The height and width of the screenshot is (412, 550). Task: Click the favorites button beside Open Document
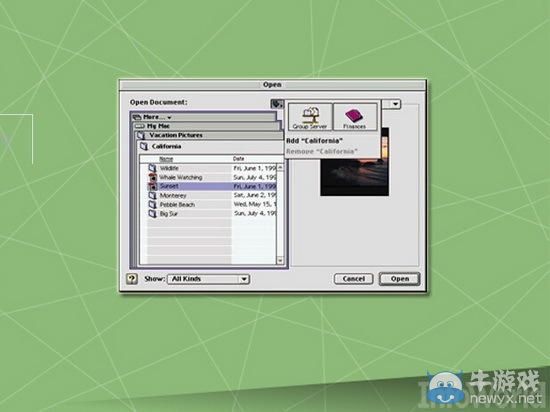pyautogui.click(x=277, y=104)
